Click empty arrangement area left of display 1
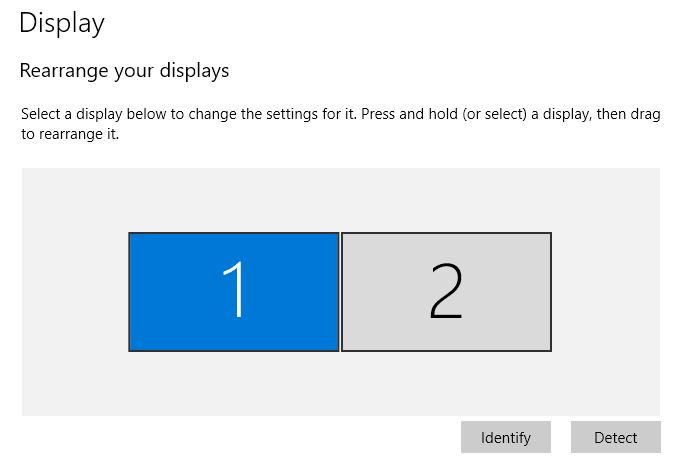Image resolution: width=676 pixels, height=463 pixels. pyautogui.click(x=75, y=292)
